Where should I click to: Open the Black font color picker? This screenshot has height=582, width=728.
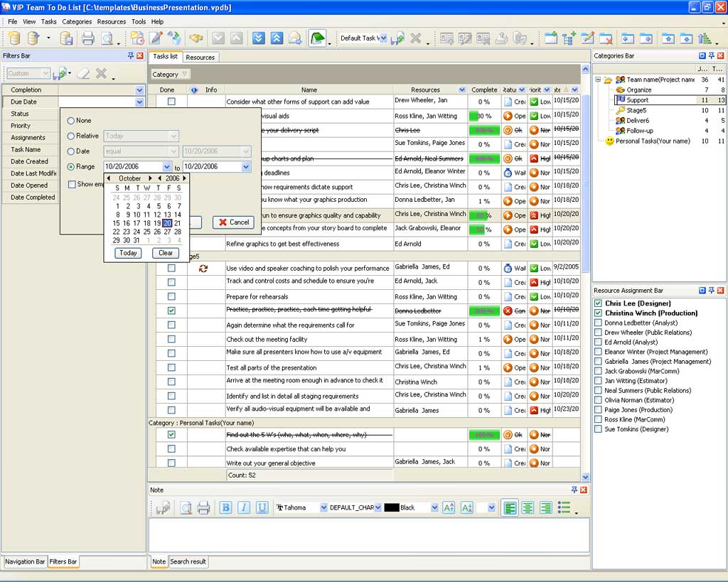tap(434, 507)
